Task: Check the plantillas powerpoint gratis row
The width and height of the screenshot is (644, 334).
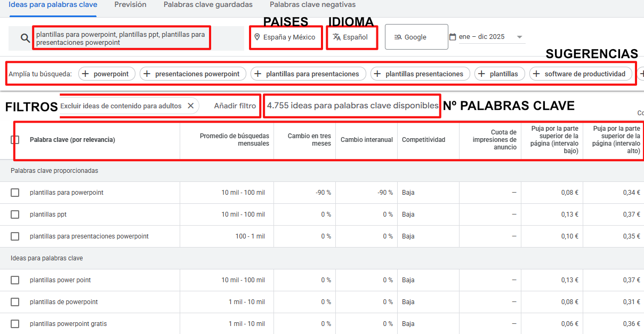Action: coord(15,324)
